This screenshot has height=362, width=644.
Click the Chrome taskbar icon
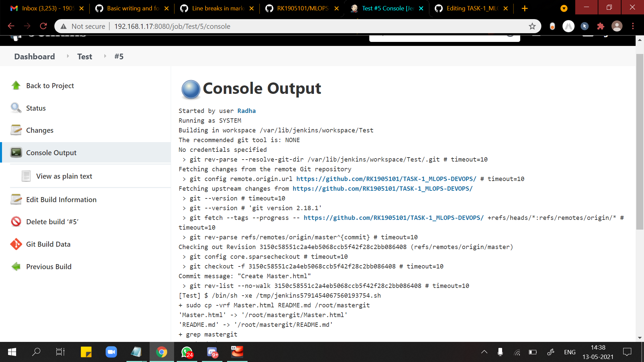162,352
